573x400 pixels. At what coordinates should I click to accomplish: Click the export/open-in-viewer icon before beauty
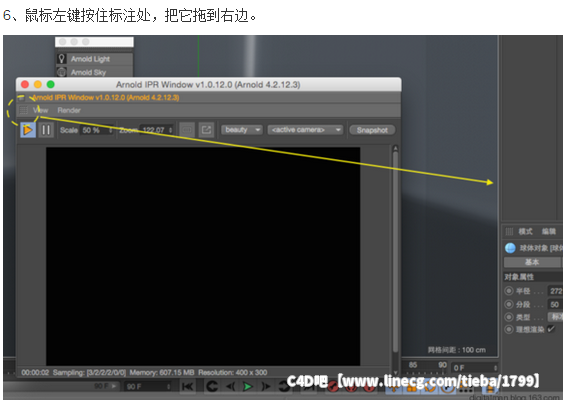(x=206, y=130)
